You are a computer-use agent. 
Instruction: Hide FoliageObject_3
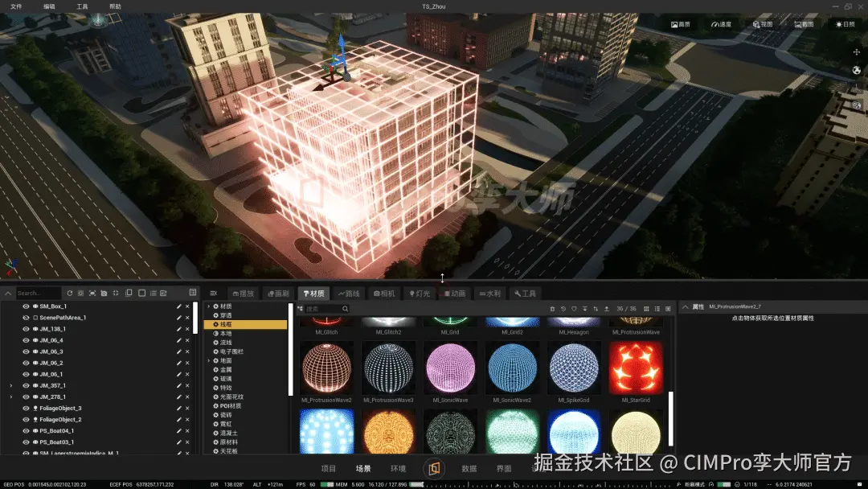coord(26,409)
